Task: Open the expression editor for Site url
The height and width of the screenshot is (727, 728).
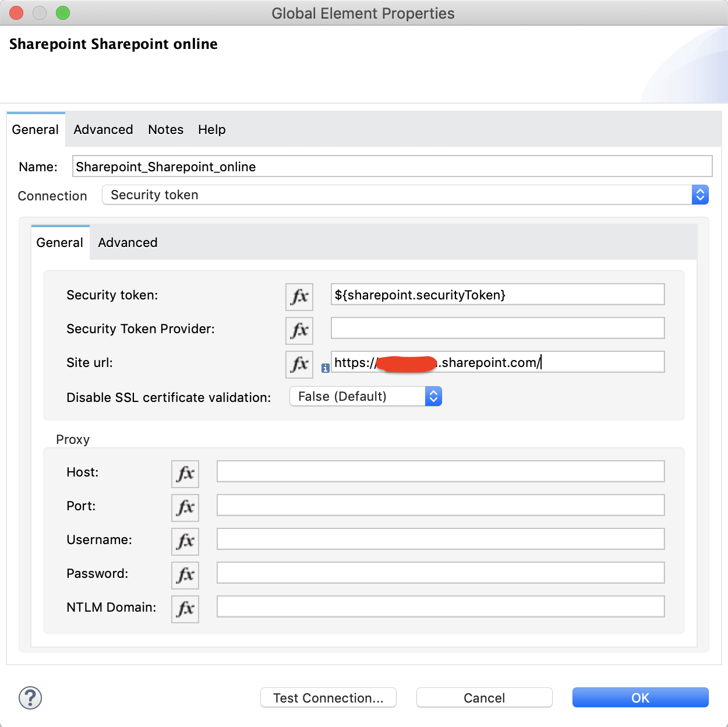Action: [299, 365]
